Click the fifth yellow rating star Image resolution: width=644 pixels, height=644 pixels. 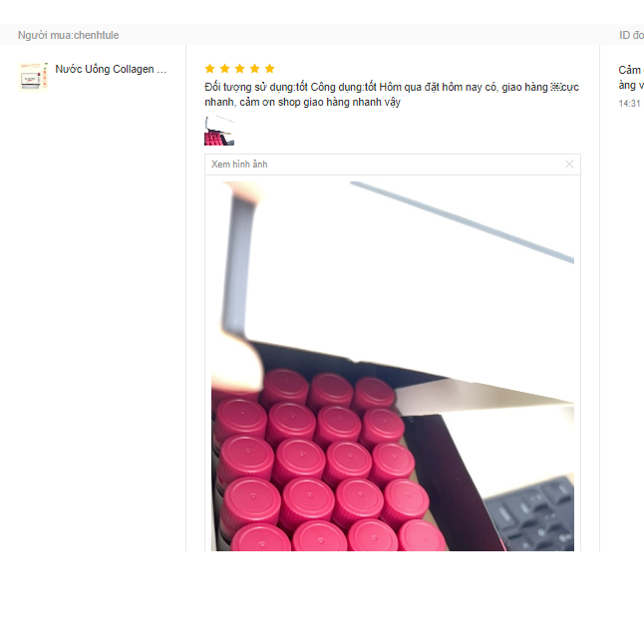click(x=269, y=68)
